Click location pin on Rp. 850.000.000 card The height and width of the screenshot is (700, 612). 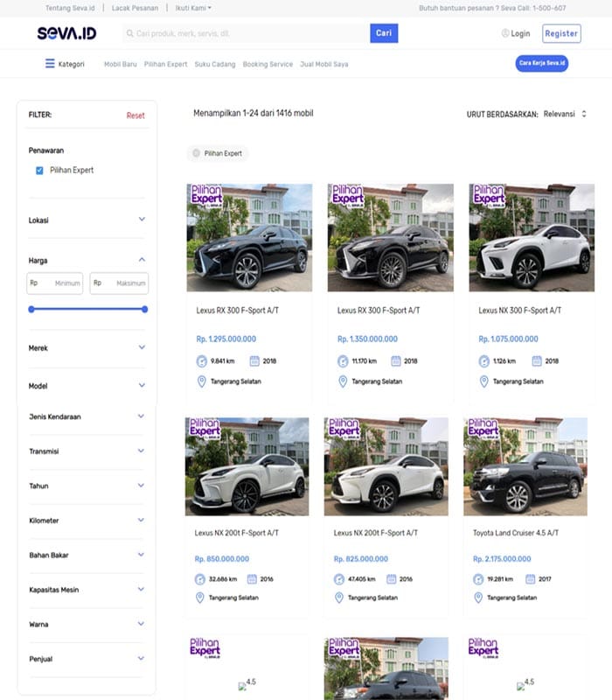[200, 598]
